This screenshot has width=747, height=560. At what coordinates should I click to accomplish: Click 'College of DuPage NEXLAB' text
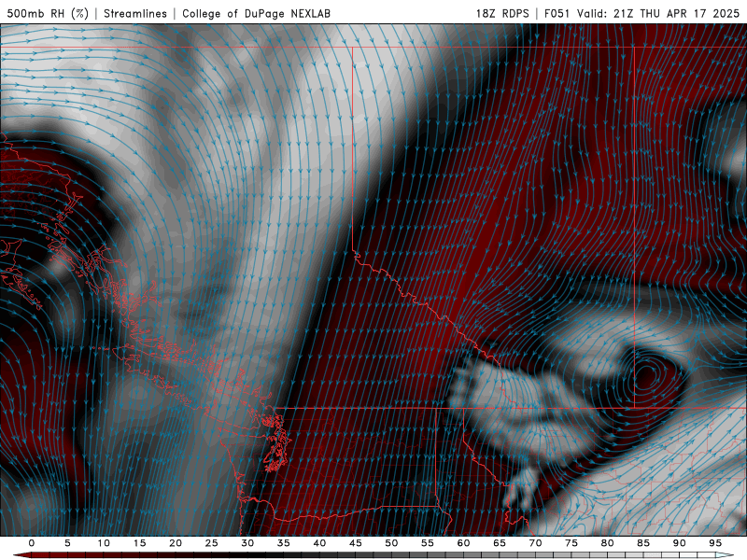(256, 13)
